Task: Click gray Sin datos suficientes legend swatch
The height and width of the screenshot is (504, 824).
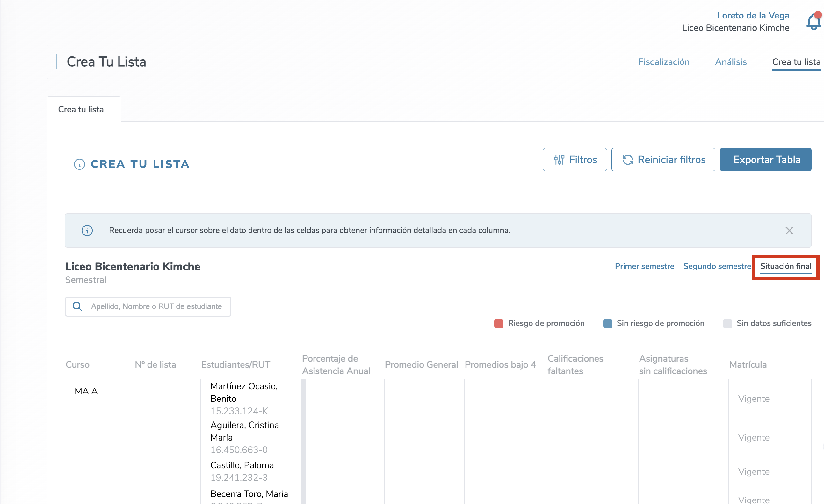Action: (727, 323)
